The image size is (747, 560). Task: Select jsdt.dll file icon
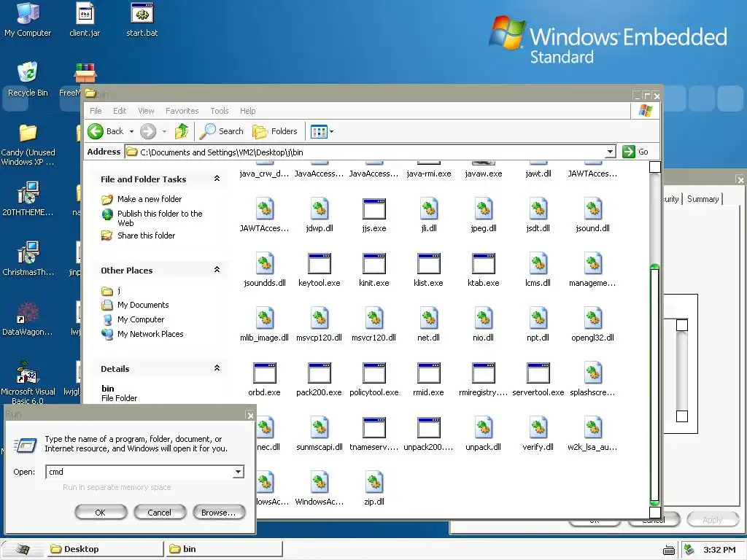click(538, 209)
